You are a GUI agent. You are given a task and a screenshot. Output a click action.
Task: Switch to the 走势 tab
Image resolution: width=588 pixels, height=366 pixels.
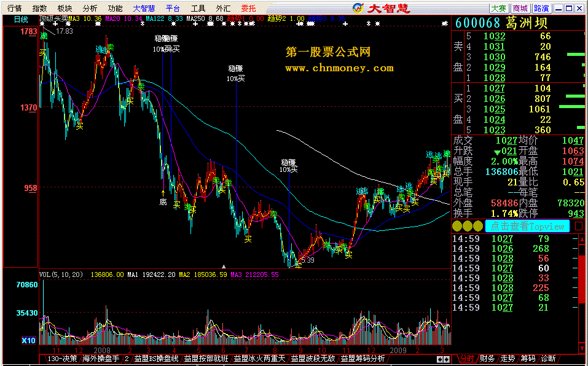tap(508, 359)
